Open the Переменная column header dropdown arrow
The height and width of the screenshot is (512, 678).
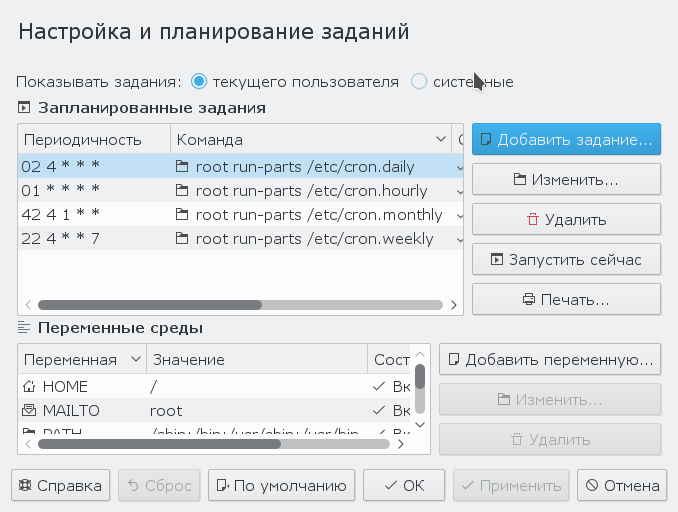click(x=135, y=360)
